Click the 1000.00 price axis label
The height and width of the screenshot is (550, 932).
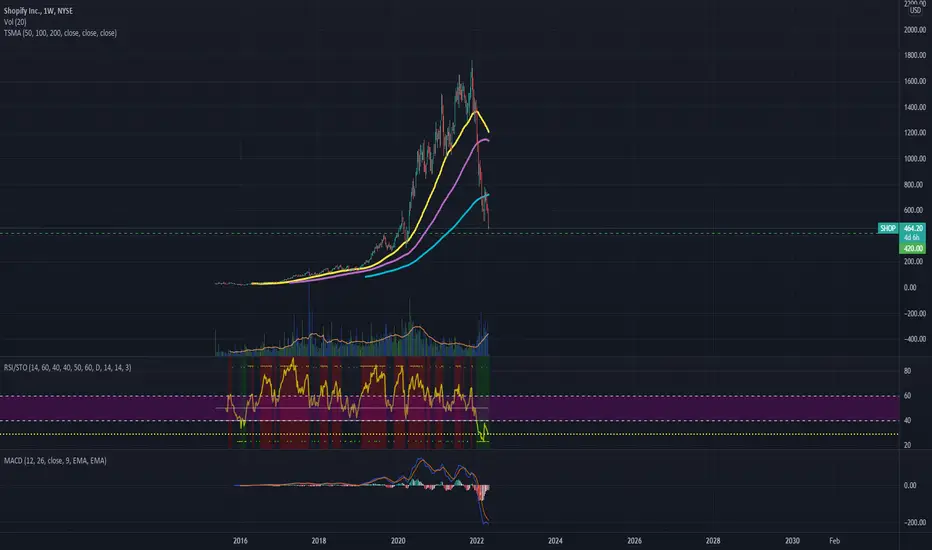[914, 159]
